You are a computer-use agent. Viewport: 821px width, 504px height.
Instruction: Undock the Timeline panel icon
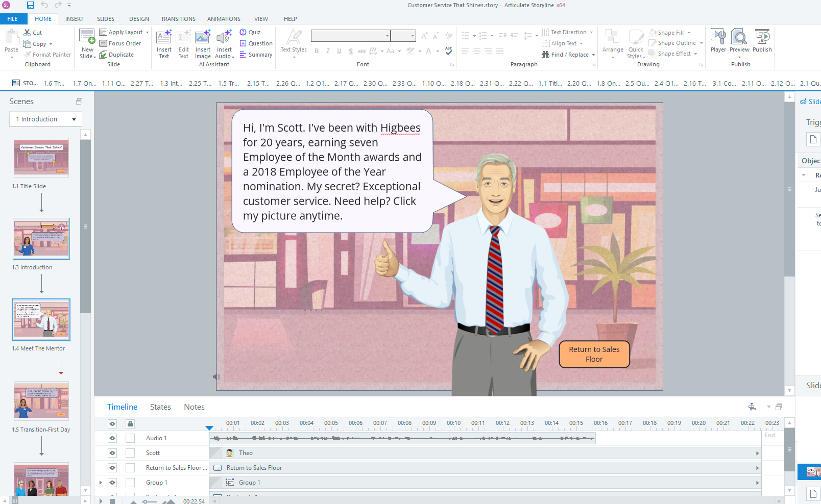[779, 407]
